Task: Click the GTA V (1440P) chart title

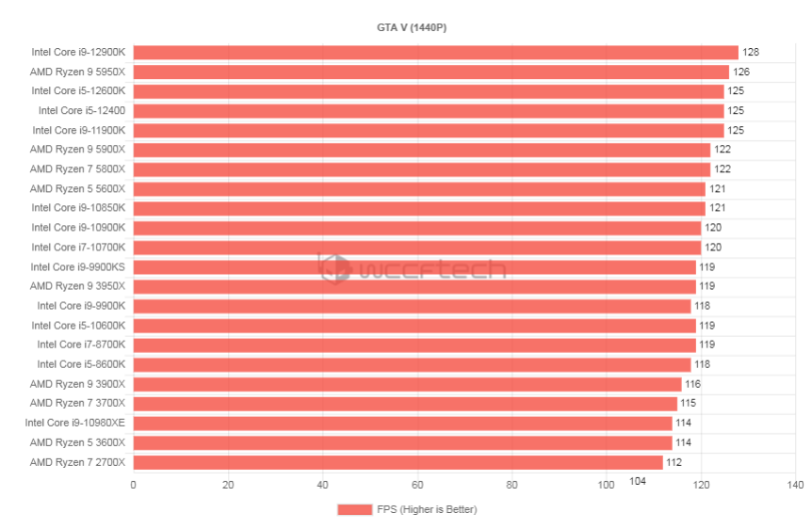Action: (412, 27)
